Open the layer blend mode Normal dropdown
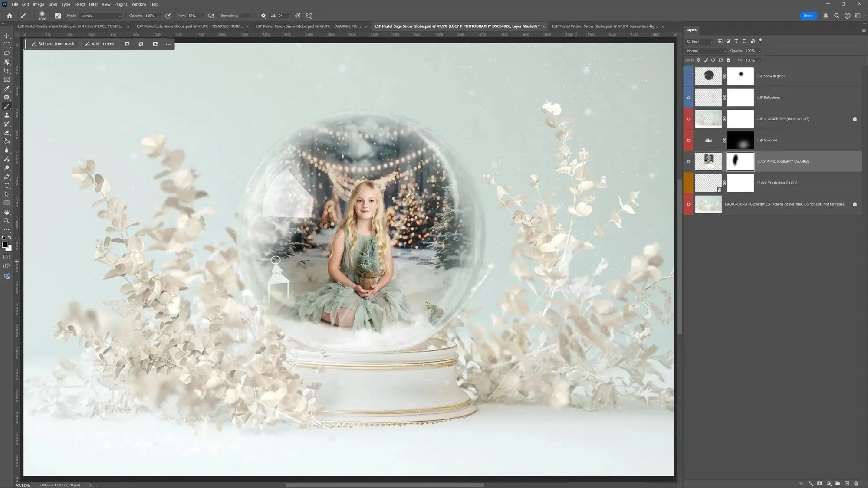This screenshot has height=488, width=868. coord(706,51)
